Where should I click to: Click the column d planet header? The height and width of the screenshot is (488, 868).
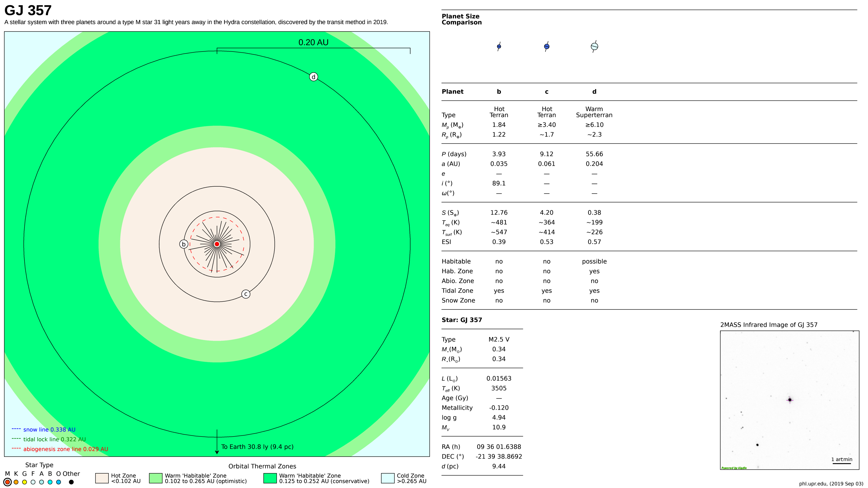pyautogui.click(x=594, y=91)
